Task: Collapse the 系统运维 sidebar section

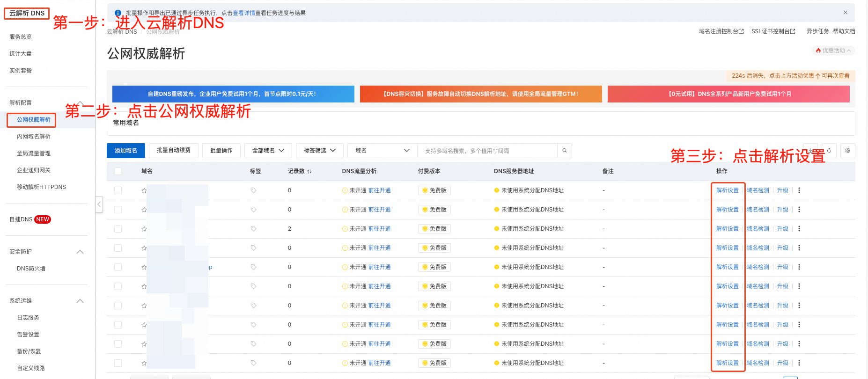Action: pyautogui.click(x=80, y=301)
